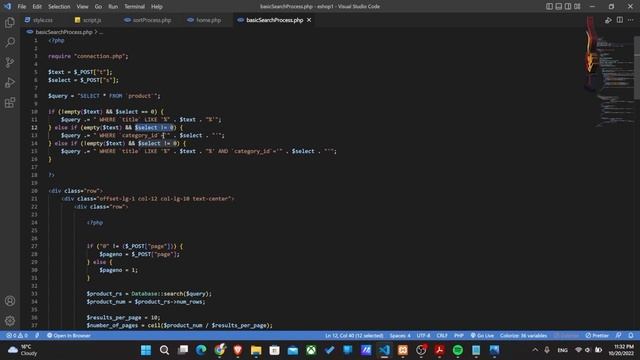
Task: Open Brave browser from the taskbar
Action: (238, 350)
